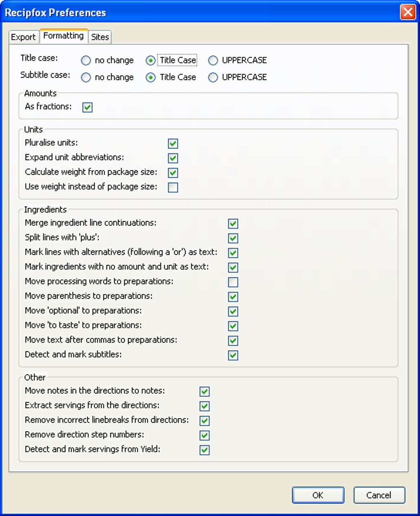Toggle Mark lines with alternatives as text
Screen dimensions: 420x516
(233, 253)
